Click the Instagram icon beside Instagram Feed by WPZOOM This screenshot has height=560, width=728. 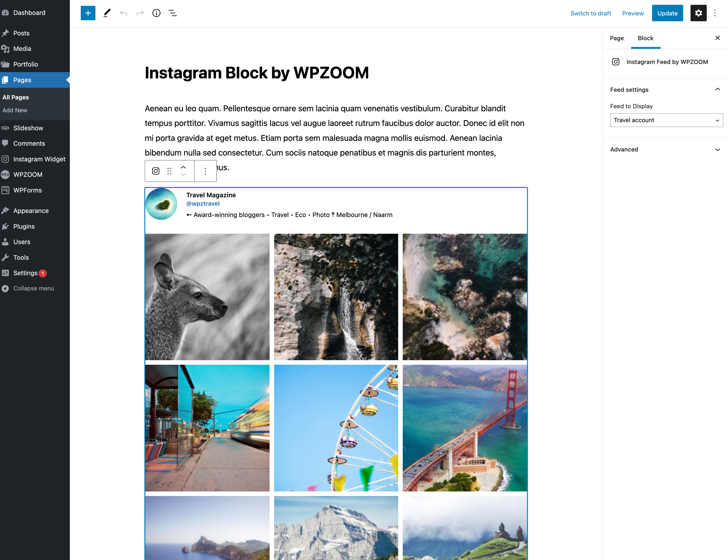pos(616,62)
